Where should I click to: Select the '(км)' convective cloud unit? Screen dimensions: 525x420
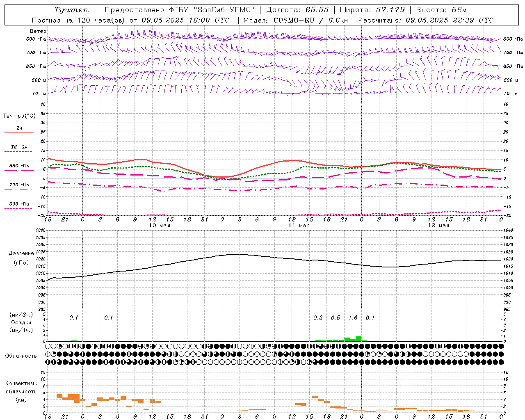coord(21,399)
